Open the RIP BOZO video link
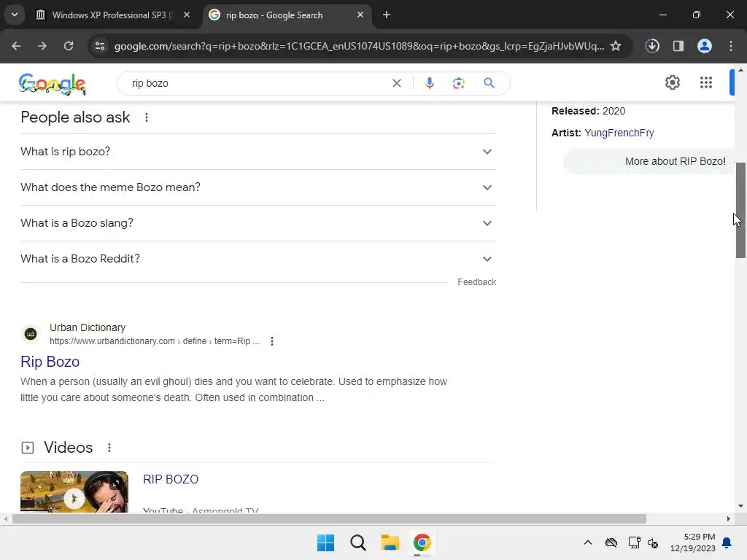 click(x=171, y=479)
